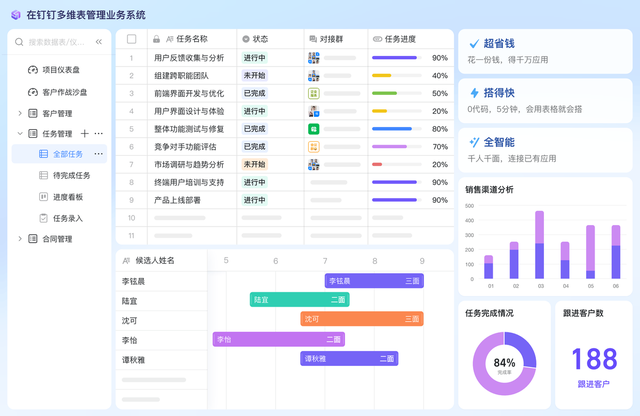Viewport: 640px width, 416px height.
Task: Click 沈可 三面 orange Gantt bar
Action: 362,319
